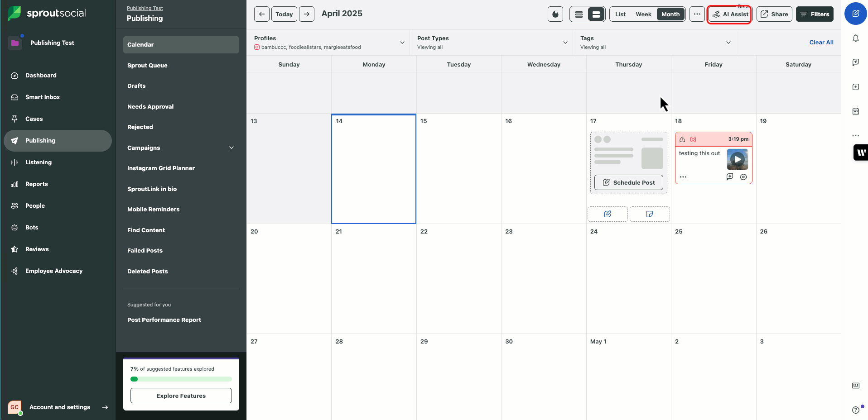
Task: Click the Listening waveform icon
Action: click(x=14, y=162)
